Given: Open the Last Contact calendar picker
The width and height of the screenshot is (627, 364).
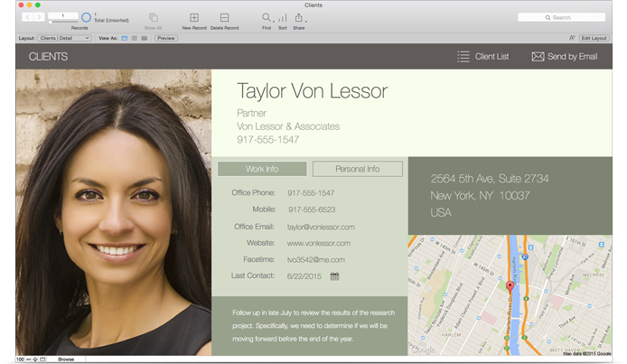Looking at the screenshot, I should 334,276.
